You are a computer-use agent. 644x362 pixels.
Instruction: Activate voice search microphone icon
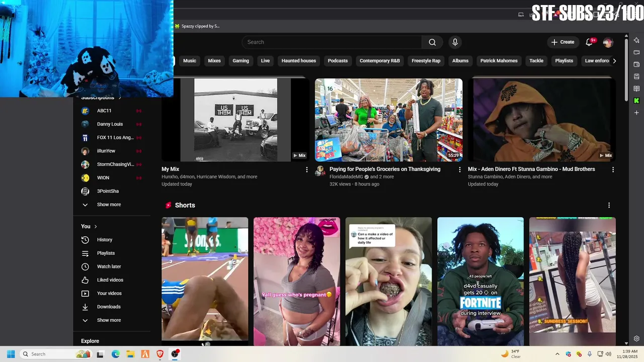[x=455, y=42]
